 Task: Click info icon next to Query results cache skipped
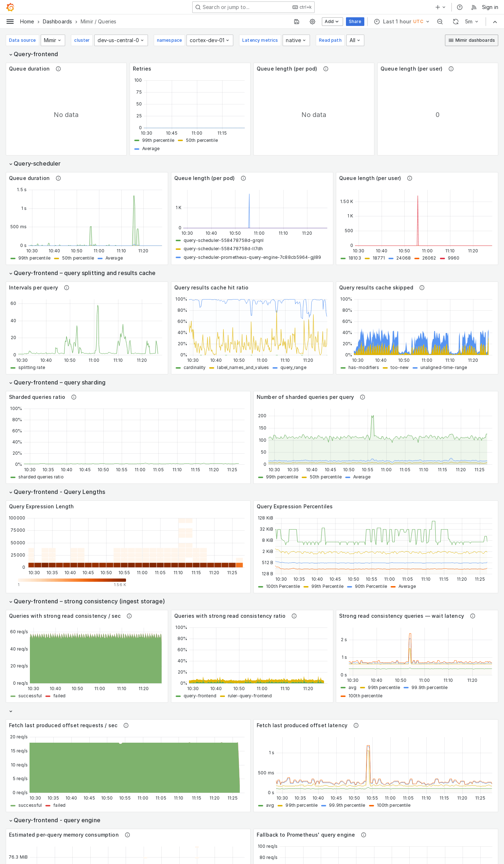pos(422,288)
